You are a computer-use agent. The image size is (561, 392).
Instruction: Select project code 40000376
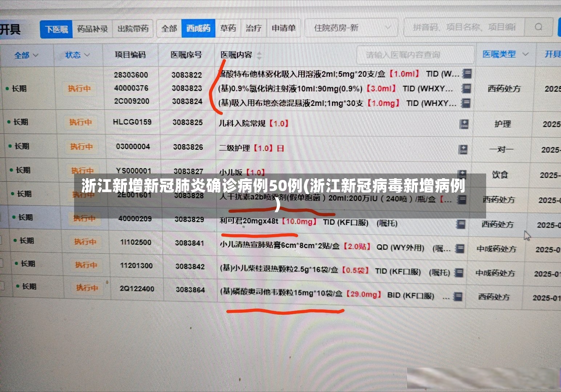131,88
